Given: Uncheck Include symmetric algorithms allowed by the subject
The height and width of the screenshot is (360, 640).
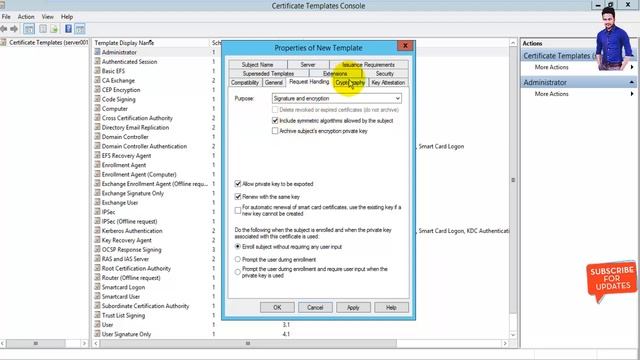Looking at the screenshot, I should (x=275, y=120).
